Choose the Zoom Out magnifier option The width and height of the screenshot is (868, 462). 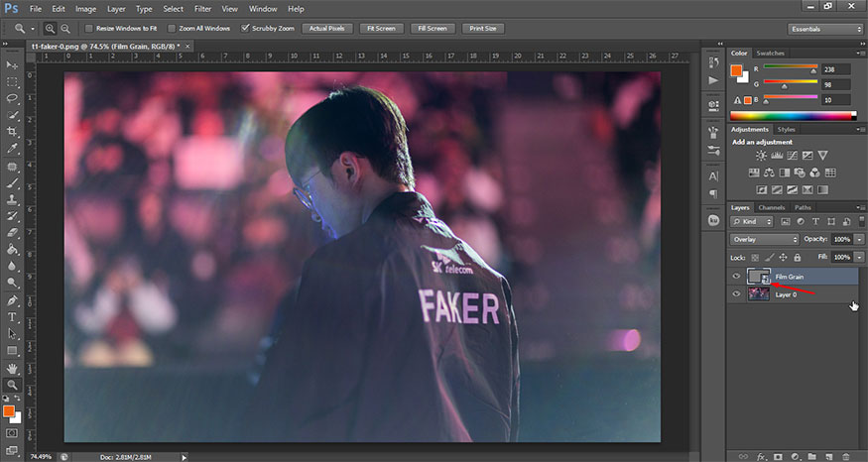coord(65,29)
